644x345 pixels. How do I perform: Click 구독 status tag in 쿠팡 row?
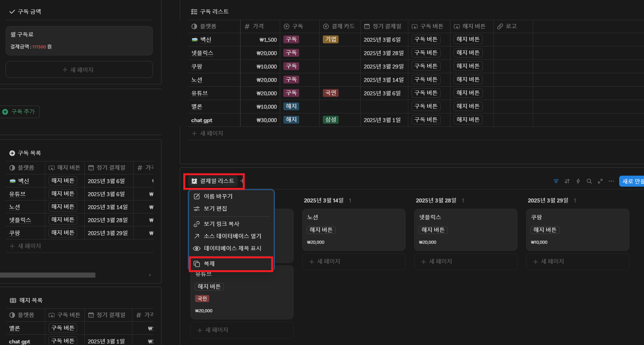[291, 66]
